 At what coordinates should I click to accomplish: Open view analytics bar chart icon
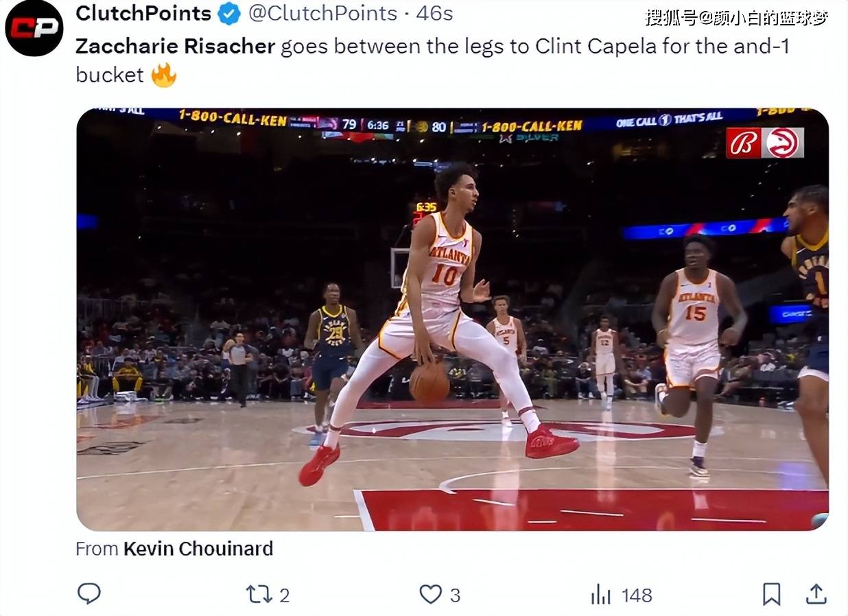[x=600, y=594]
